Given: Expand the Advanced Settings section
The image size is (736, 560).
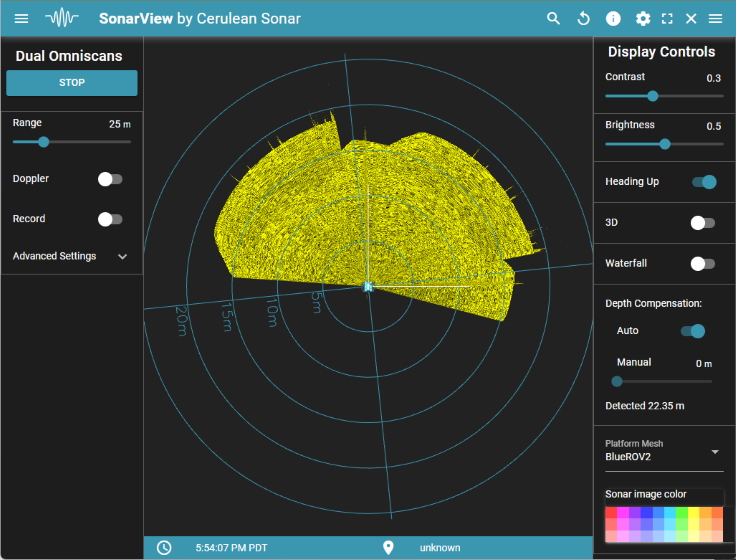Looking at the screenshot, I should [70, 256].
